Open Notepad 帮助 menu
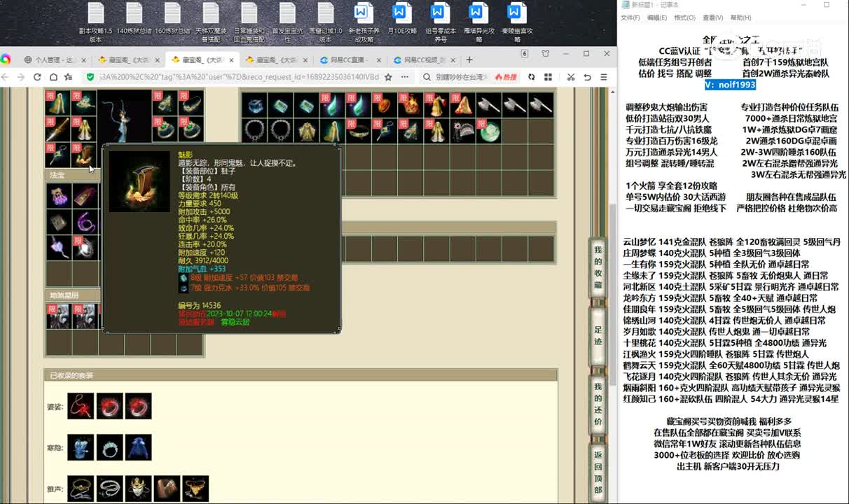This screenshot has width=849, height=504. 740,17
